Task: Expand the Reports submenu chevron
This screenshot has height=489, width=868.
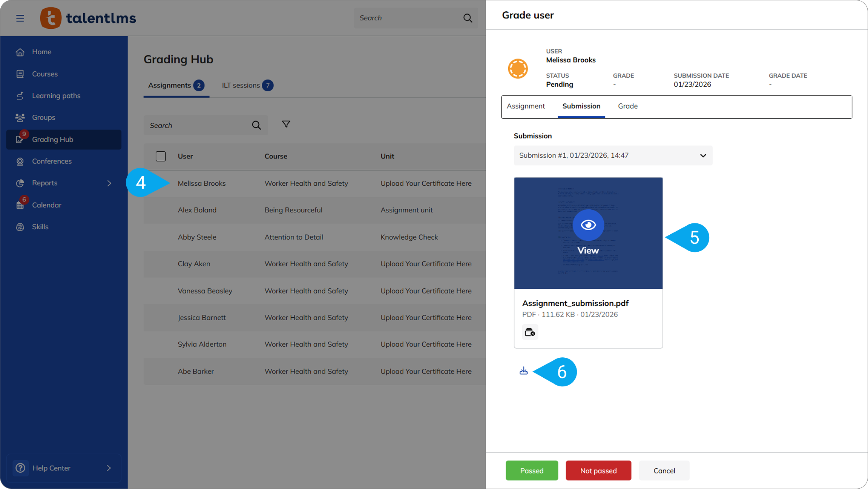Action: (x=109, y=183)
